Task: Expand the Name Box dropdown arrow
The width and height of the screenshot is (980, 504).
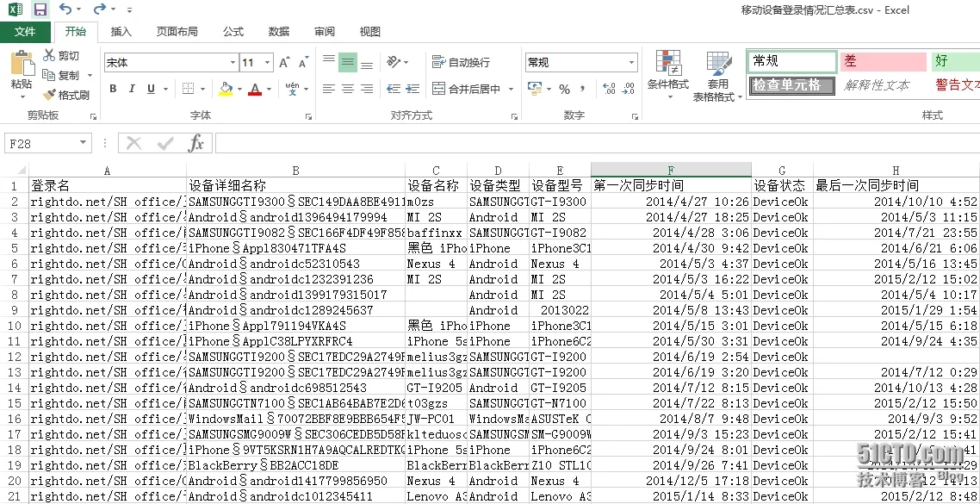Action: coord(84,143)
